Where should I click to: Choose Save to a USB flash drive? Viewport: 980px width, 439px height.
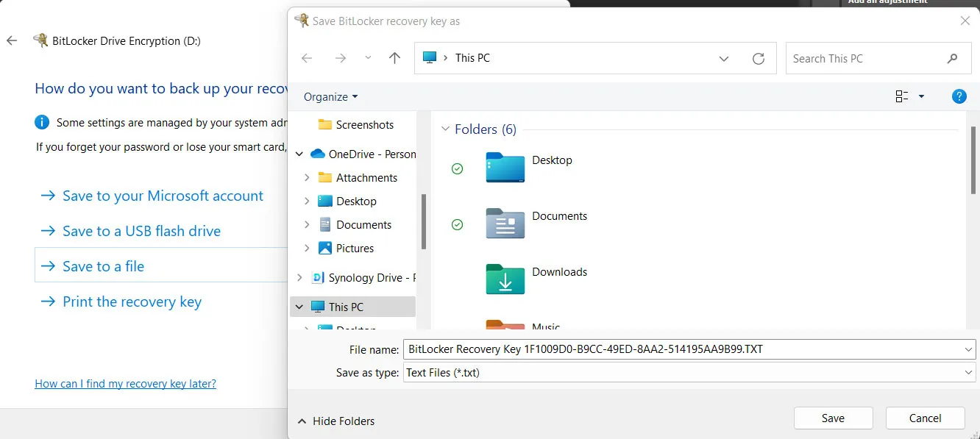coord(130,231)
